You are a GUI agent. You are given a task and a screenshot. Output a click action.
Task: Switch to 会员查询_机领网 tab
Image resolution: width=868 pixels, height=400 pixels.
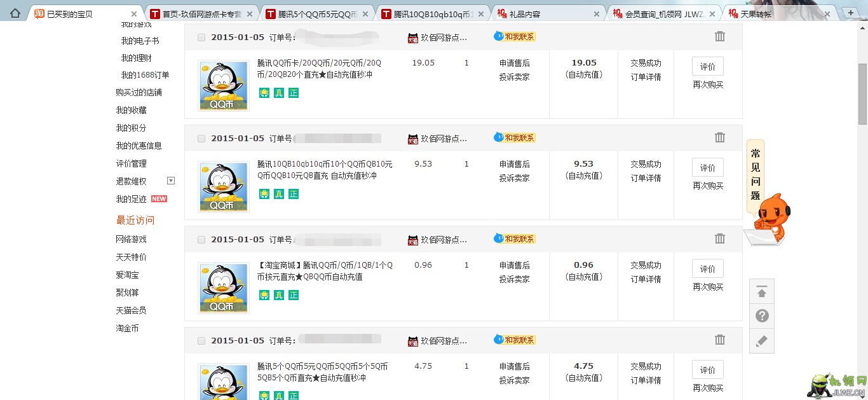tap(665, 14)
